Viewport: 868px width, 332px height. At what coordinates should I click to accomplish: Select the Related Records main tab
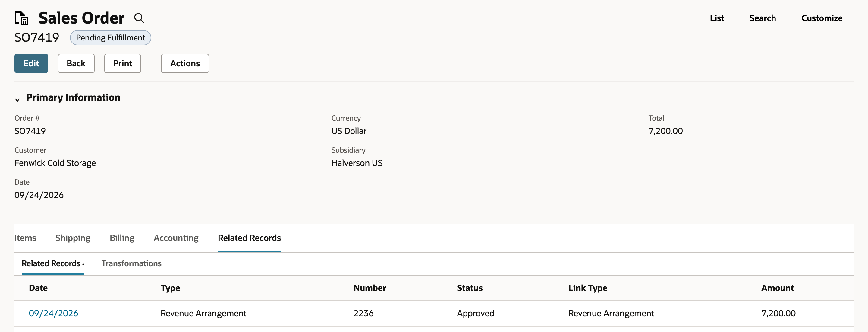[x=249, y=238]
